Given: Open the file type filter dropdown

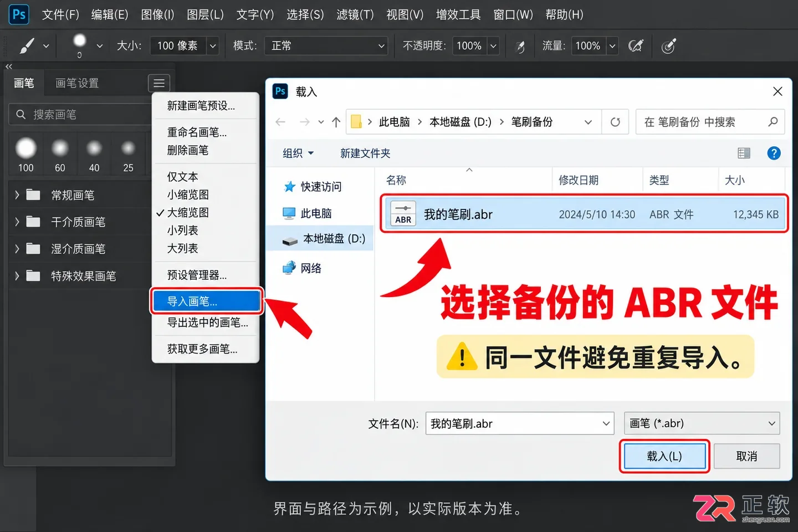Looking at the screenshot, I should tap(702, 423).
